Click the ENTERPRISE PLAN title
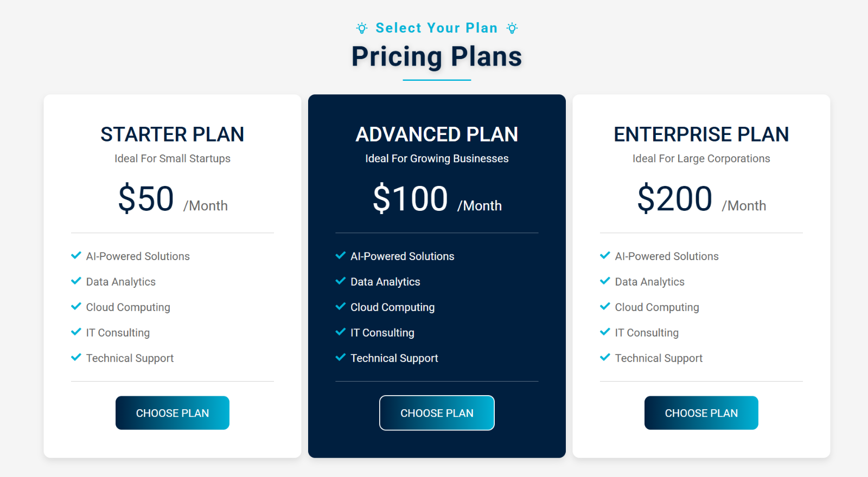Screen dimensions: 868x477 click(x=701, y=134)
